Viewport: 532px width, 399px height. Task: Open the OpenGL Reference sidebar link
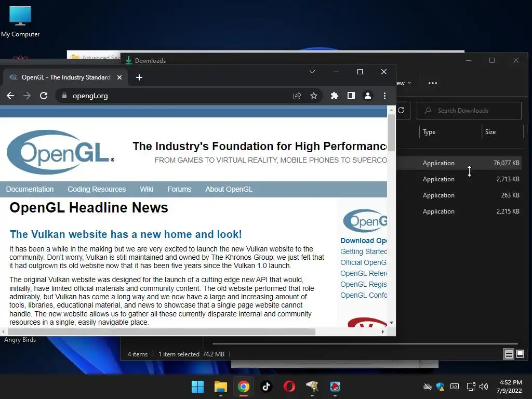pyautogui.click(x=364, y=273)
